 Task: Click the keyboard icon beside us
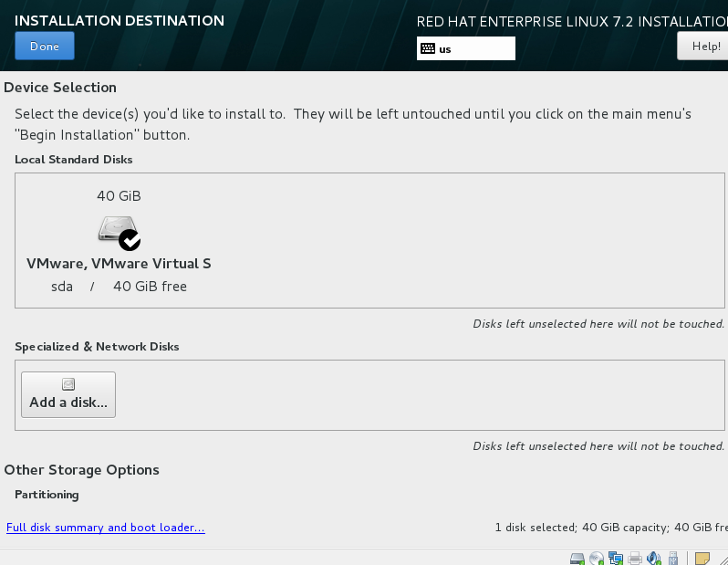(x=428, y=48)
